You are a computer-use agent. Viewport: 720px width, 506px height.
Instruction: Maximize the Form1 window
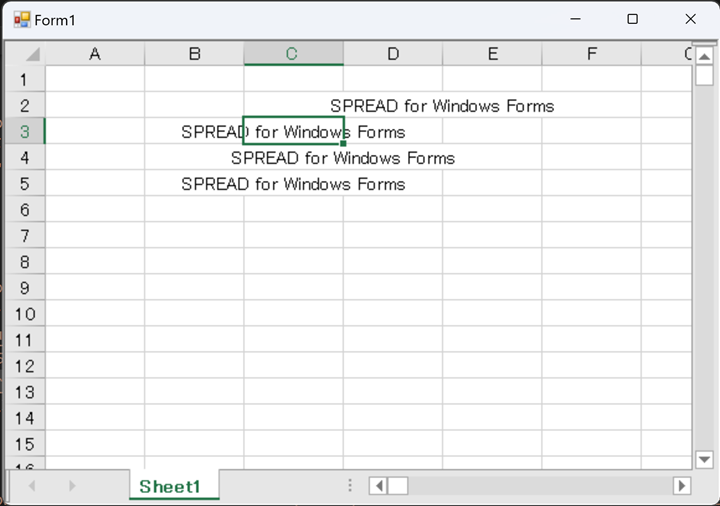point(632,19)
